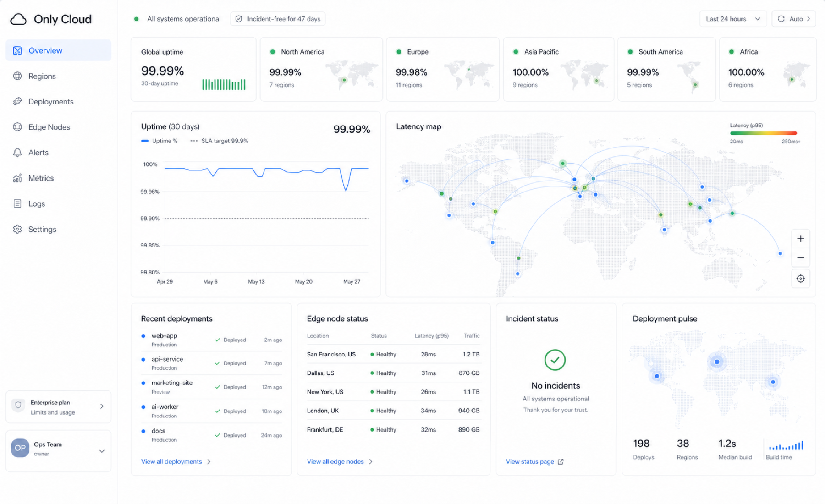Click the Deployed check icon for docs

point(217,435)
